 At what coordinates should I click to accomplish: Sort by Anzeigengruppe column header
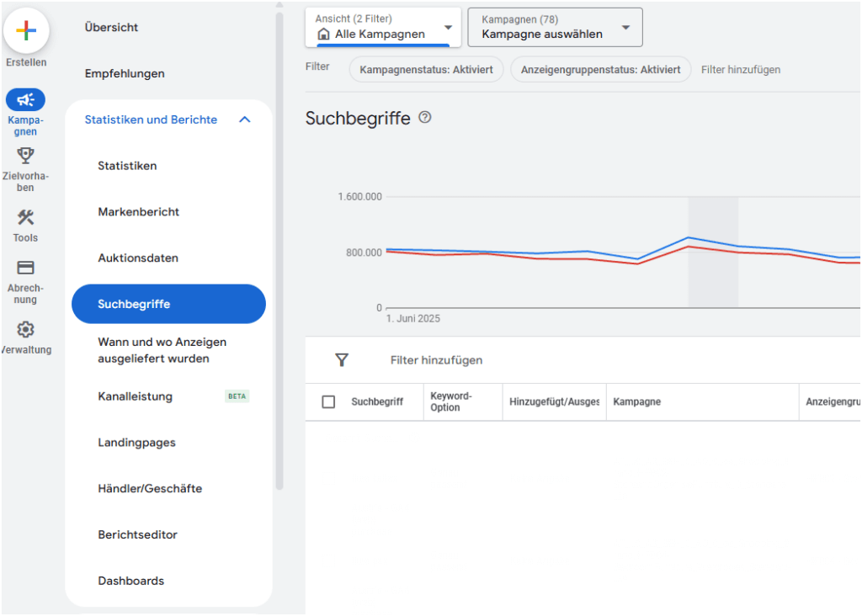click(x=833, y=401)
